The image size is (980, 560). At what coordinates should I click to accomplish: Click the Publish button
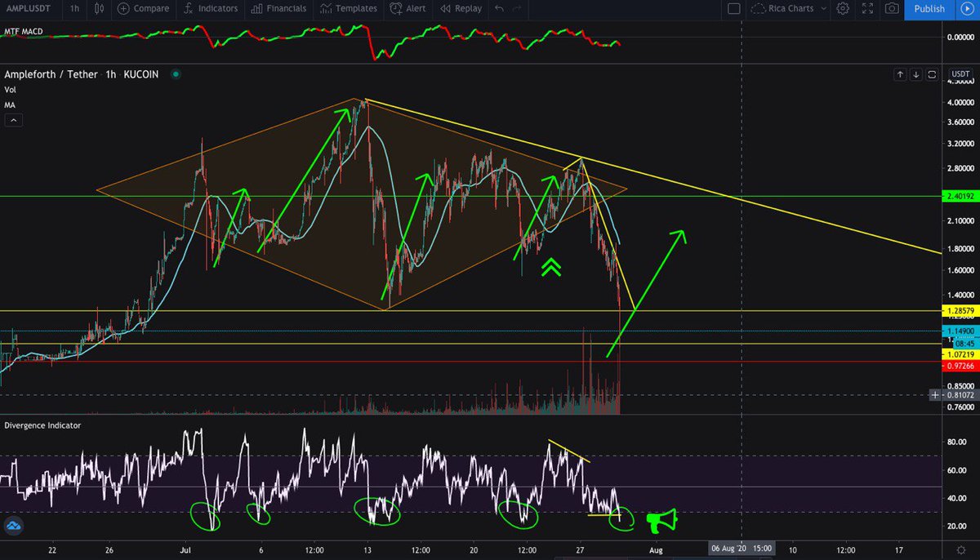929,9
